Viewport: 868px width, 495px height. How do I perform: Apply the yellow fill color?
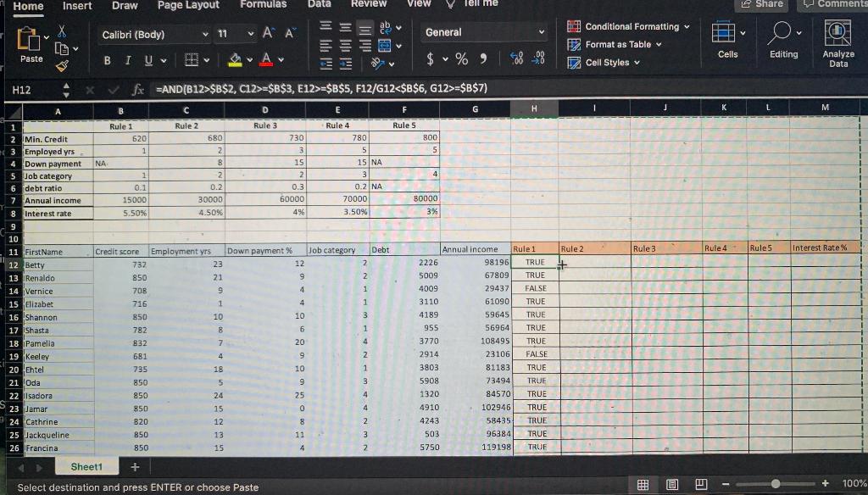(x=236, y=60)
